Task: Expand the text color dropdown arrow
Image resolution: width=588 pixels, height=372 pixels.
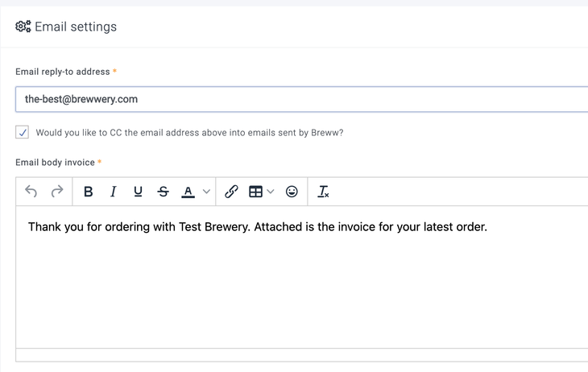Action: pyautogui.click(x=206, y=192)
